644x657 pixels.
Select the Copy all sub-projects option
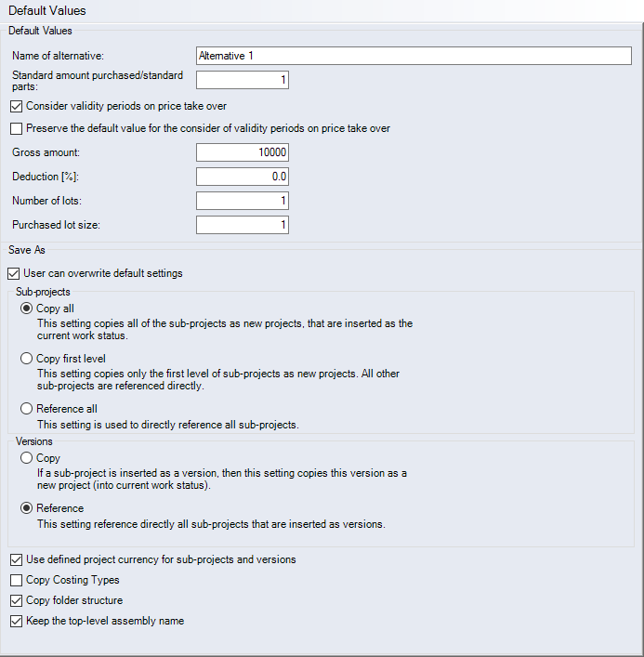tap(26, 309)
